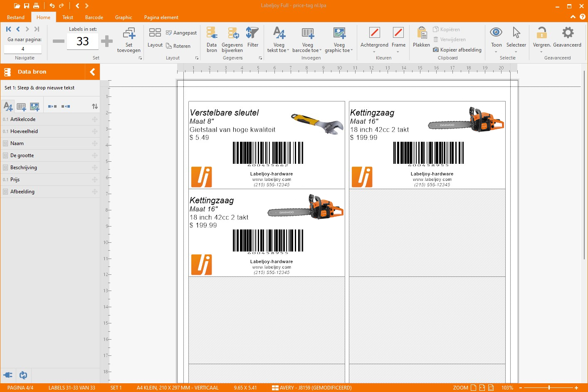Switch to the Tekst tab
The height and width of the screenshot is (392, 588).
68,17
